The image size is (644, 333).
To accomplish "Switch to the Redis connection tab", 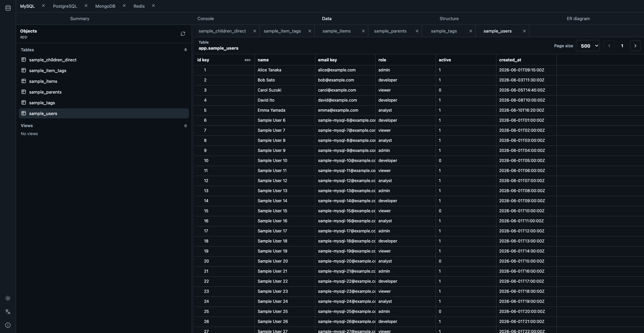I will click(139, 6).
